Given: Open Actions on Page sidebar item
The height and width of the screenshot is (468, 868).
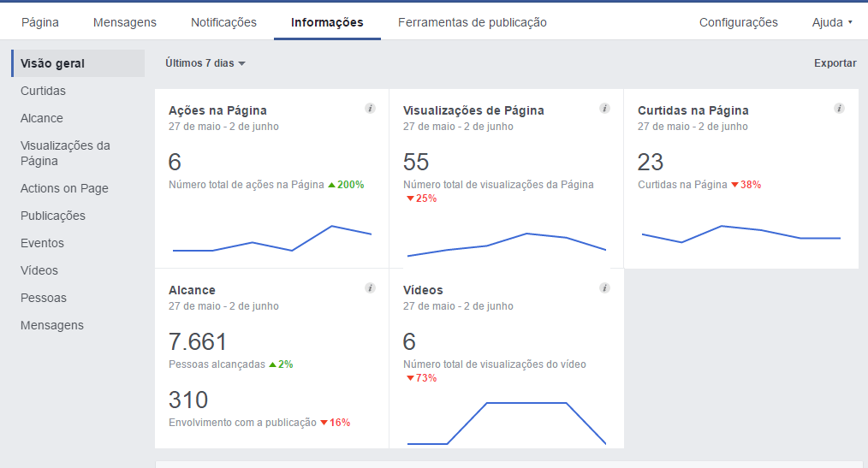Looking at the screenshot, I should coord(64,188).
